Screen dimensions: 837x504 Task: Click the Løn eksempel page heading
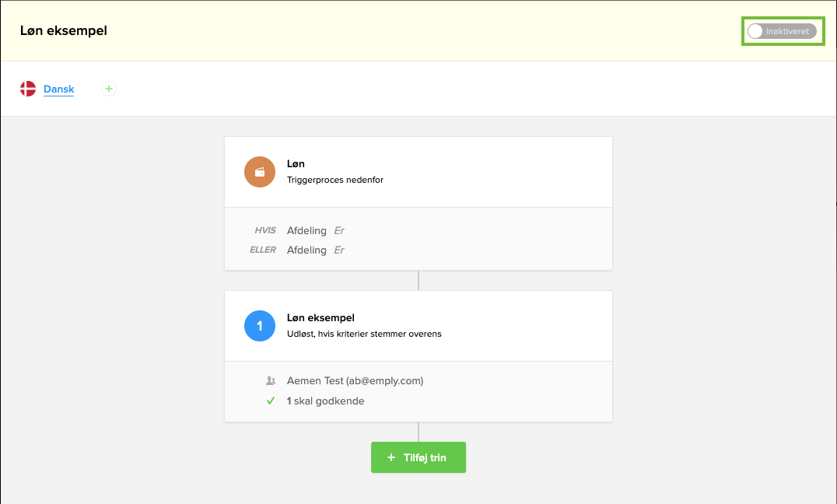point(64,31)
